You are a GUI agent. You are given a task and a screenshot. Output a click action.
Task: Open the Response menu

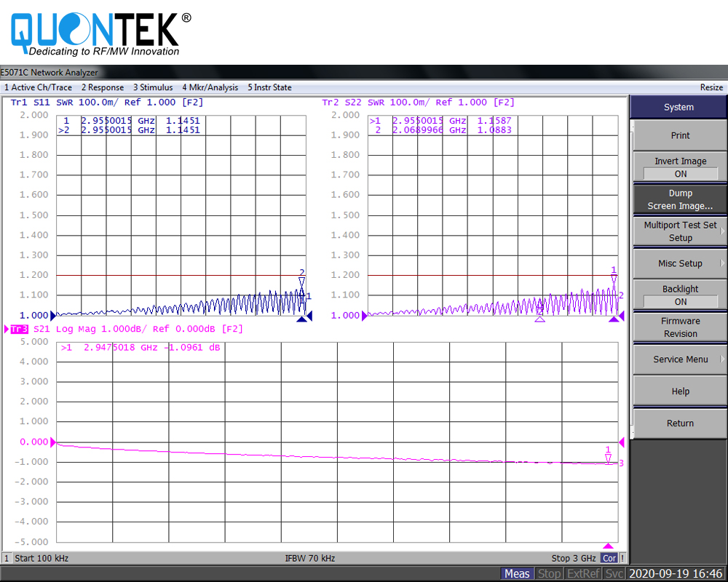click(103, 87)
